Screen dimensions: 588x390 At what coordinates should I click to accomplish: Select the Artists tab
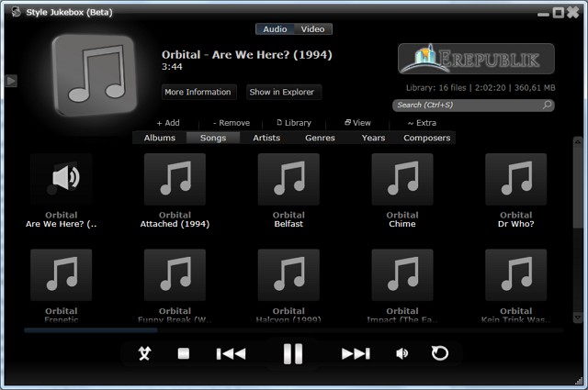coord(266,138)
